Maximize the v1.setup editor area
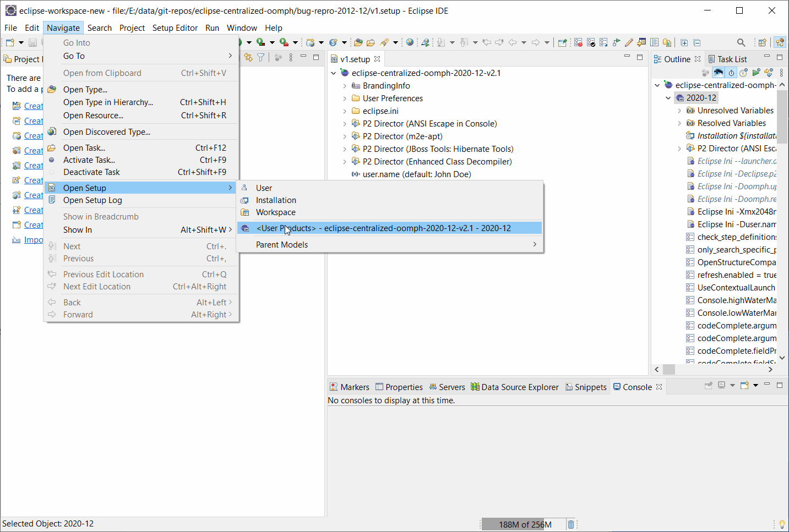The image size is (789, 532). (x=640, y=57)
